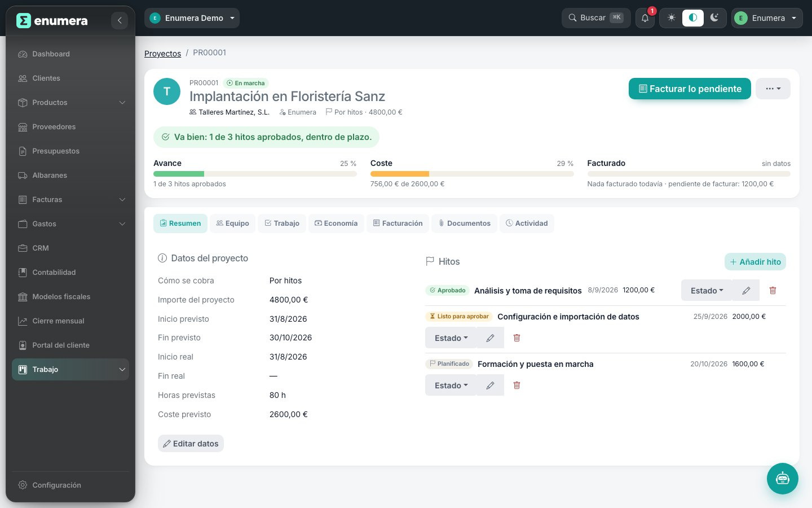
Task: Open Clientes in the sidebar
Action: point(70,78)
